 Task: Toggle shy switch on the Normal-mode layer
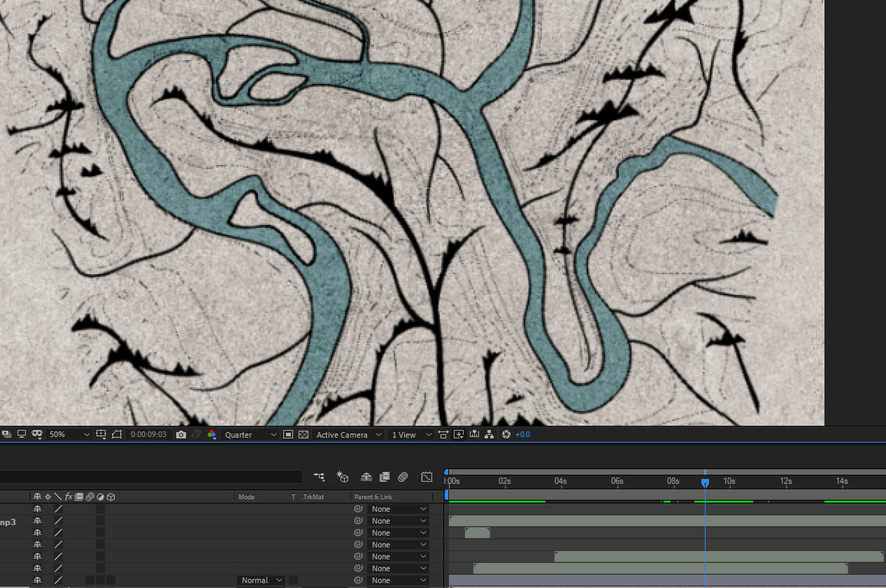click(x=38, y=580)
